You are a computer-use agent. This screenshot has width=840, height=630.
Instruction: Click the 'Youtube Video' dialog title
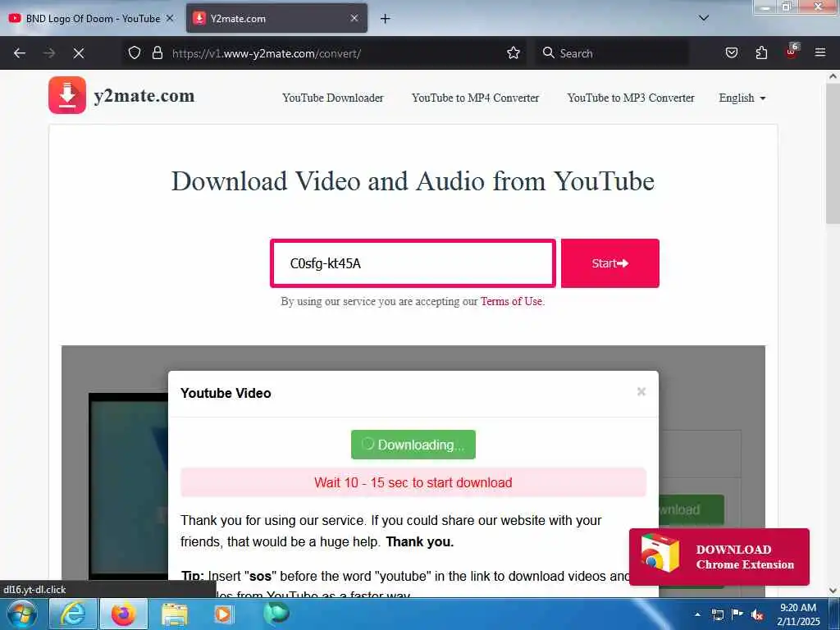(226, 393)
